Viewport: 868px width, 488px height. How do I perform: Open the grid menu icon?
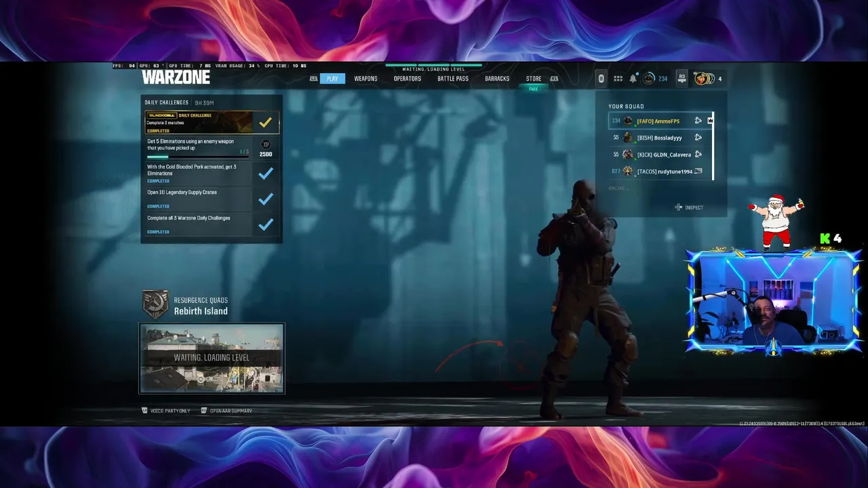pos(618,79)
